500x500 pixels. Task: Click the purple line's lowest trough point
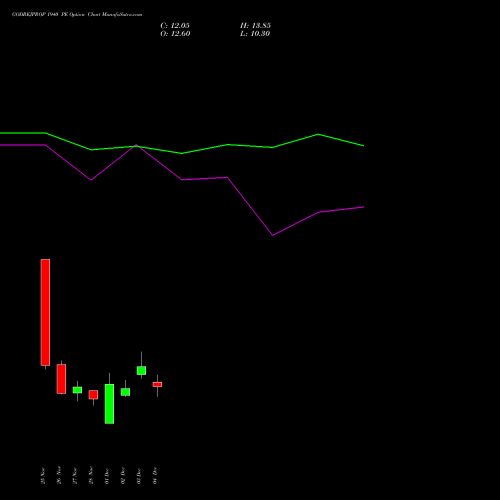tap(273, 235)
